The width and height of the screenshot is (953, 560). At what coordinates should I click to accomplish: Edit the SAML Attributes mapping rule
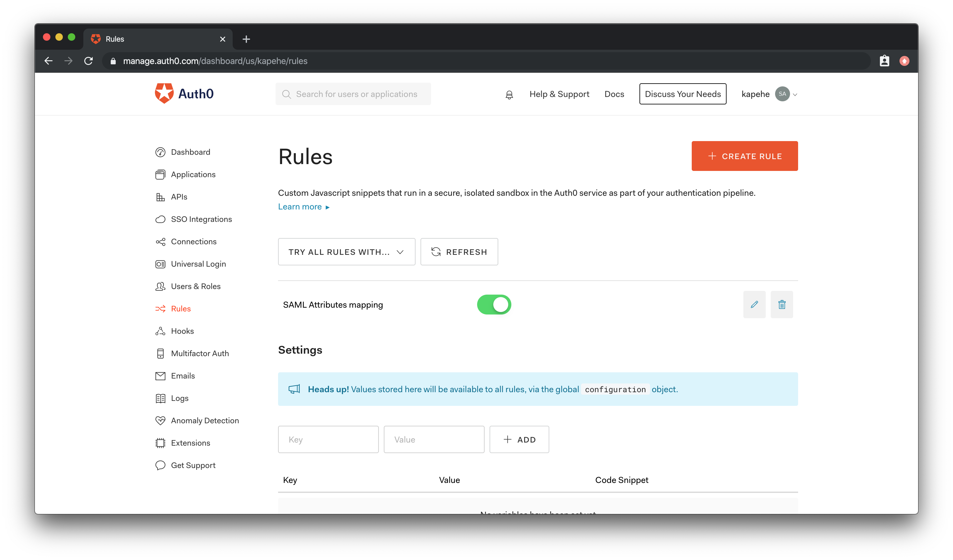(x=754, y=305)
